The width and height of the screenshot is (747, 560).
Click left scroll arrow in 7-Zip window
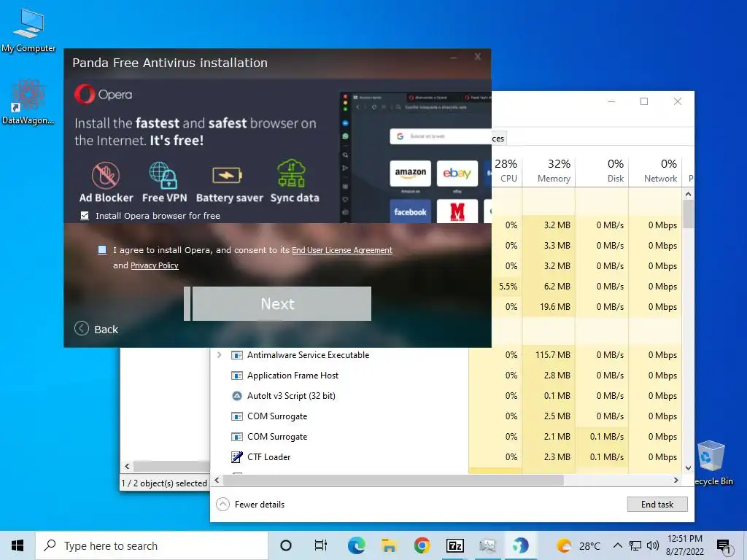click(x=127, y=466)
